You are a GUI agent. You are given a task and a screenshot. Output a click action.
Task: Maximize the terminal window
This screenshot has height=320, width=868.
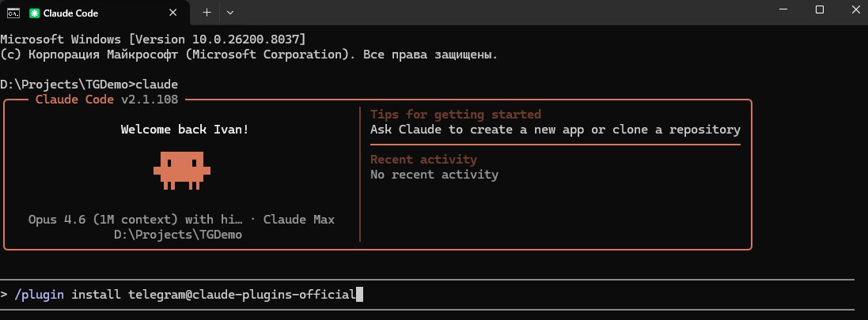click(820, 10)
